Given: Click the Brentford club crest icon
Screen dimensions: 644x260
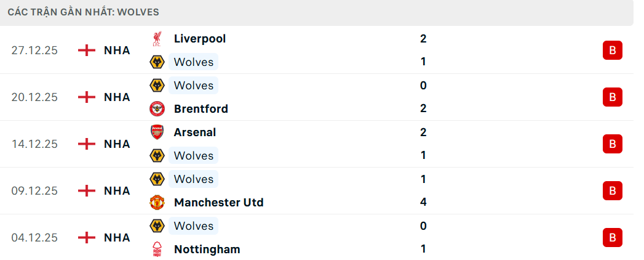Looking at the screenshot, I should tap(157, 109).
